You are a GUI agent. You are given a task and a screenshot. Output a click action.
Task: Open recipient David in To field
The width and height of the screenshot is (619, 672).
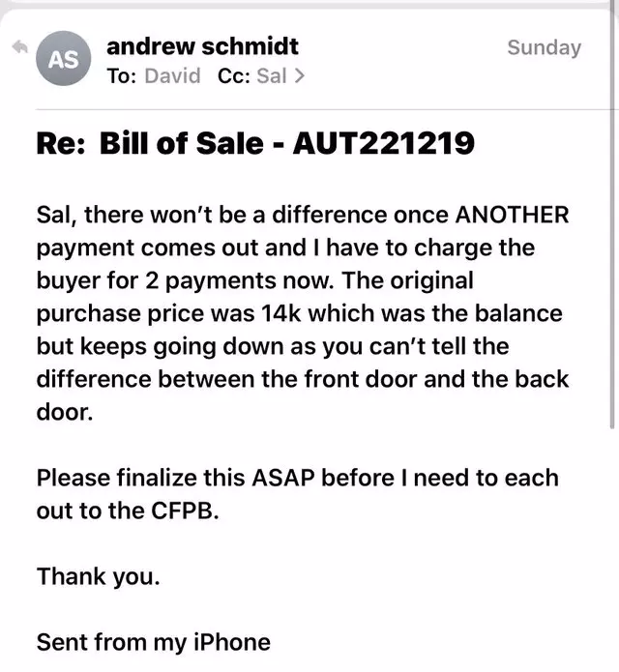point(173,75)
